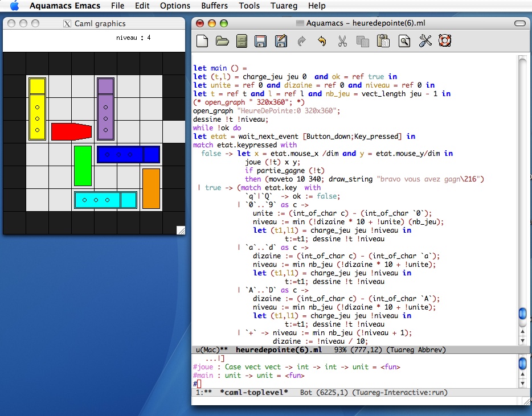Click the editor scrollbar up arrow
The width and height of the screenshot is (532, 416).
click(x=522, y=332)
